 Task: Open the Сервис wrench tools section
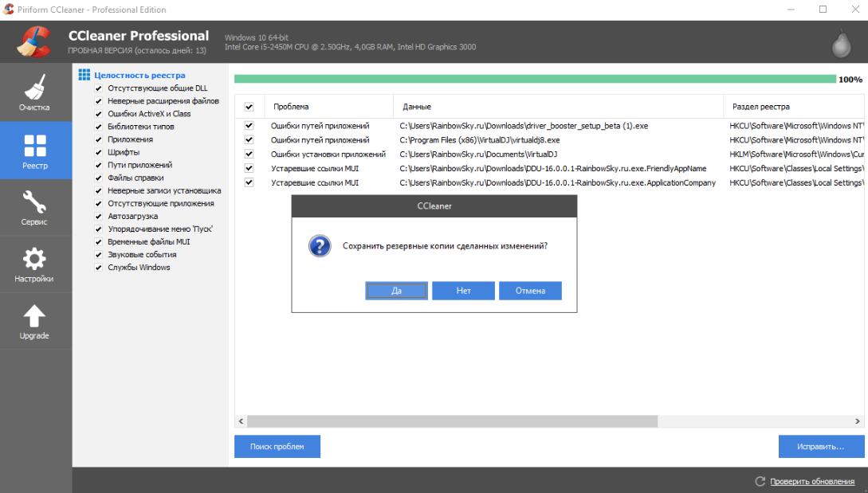35,208
